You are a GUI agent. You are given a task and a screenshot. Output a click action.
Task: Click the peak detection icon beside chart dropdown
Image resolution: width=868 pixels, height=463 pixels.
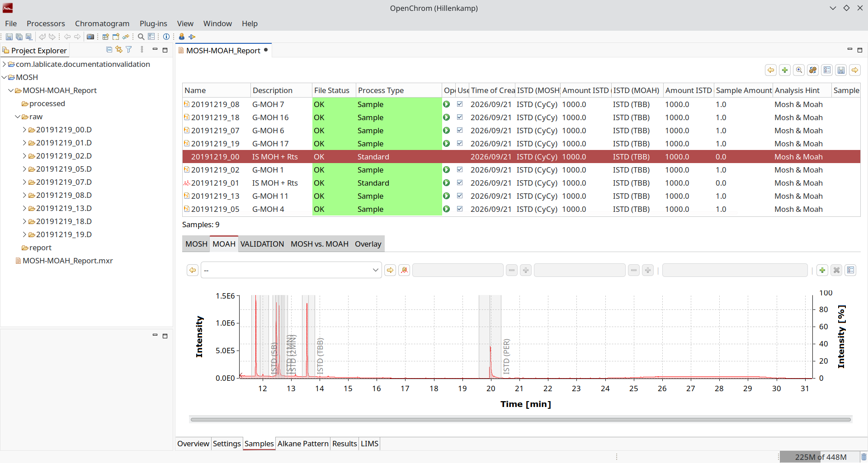(404, 270)
